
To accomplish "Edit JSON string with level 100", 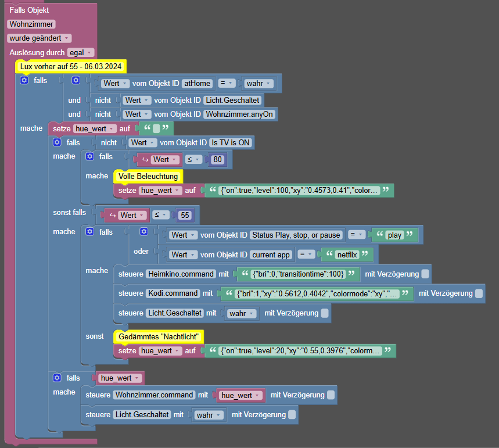I will [x=299, y=191].
